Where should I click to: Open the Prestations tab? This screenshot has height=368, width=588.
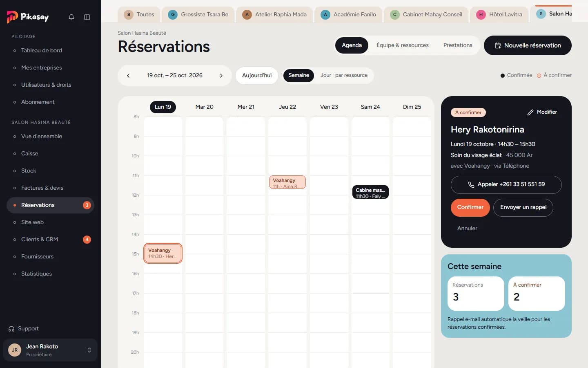click(x=458, y=45)
